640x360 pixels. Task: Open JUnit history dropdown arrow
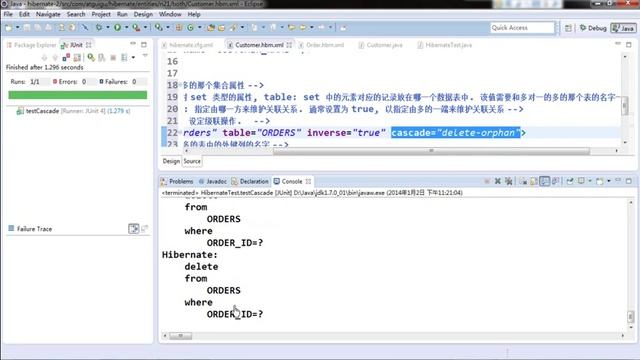coord(133,58)
